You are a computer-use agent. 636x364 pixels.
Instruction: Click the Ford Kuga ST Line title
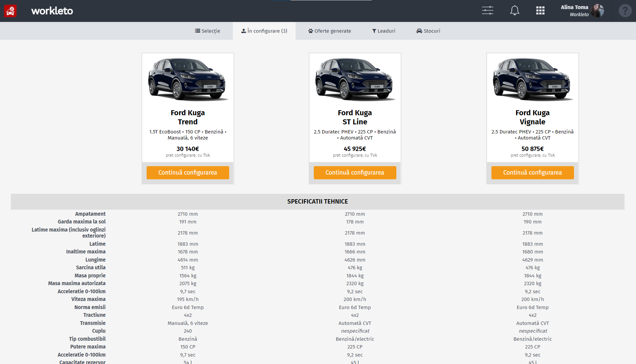tap(355, 117)
